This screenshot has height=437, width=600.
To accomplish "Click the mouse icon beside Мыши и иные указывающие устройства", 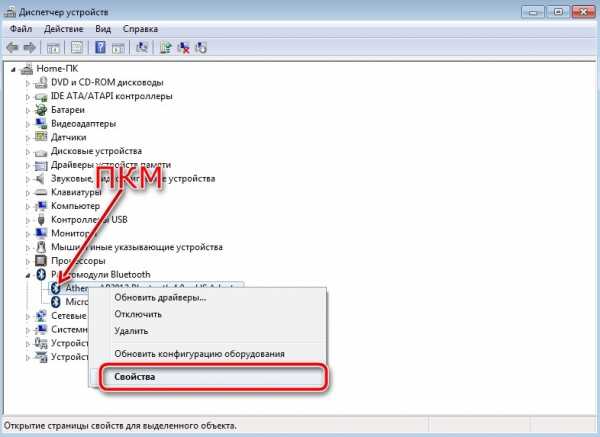I will (41, 247).
